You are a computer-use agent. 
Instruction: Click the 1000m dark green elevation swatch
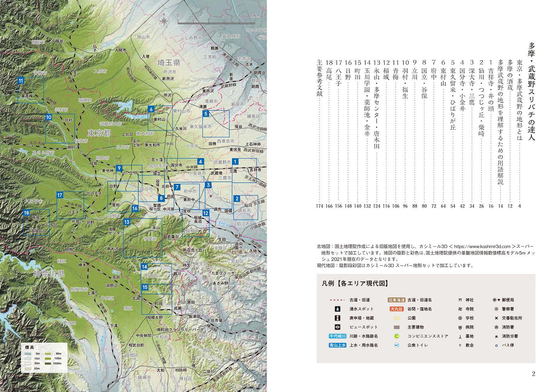click(x=48, y=363)
